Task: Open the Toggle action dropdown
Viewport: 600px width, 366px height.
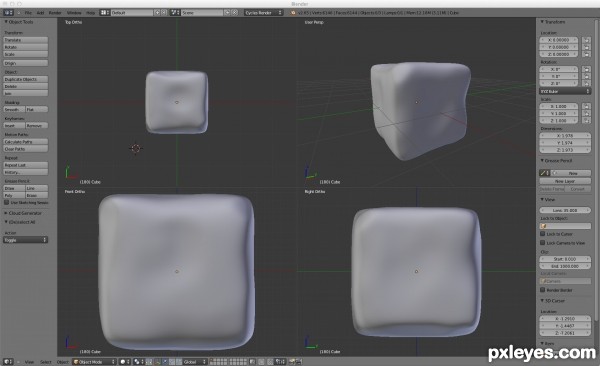Action: [x=26, y=240]
